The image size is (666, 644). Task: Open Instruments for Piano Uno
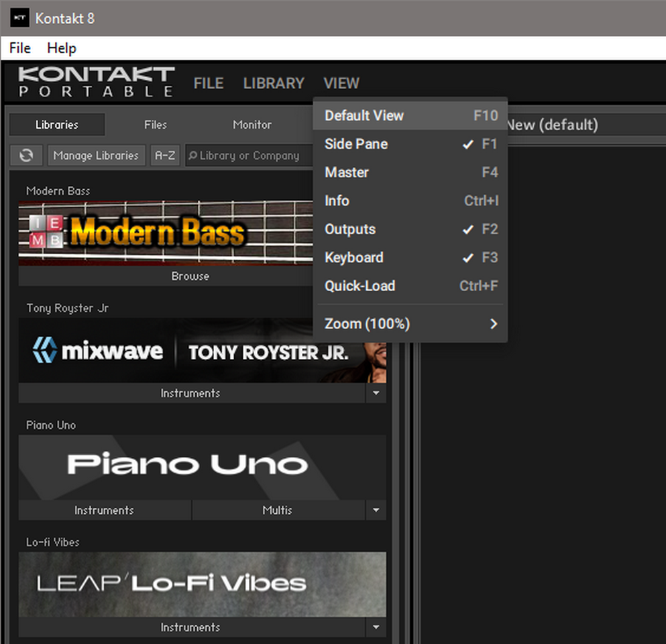tap(105, 511)
